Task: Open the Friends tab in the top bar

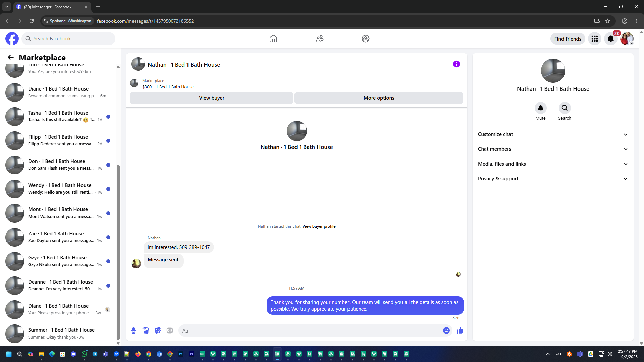Action: (319, 39)
